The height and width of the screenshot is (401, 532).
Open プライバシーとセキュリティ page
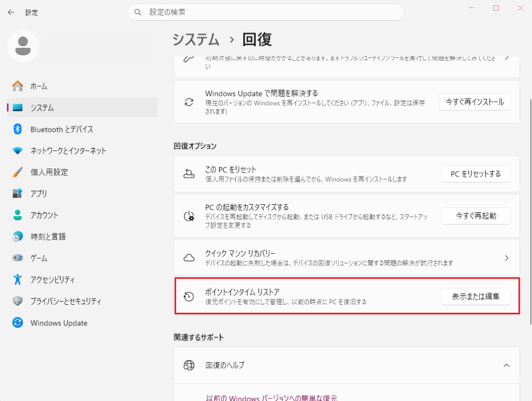click(x=82, y=301)
